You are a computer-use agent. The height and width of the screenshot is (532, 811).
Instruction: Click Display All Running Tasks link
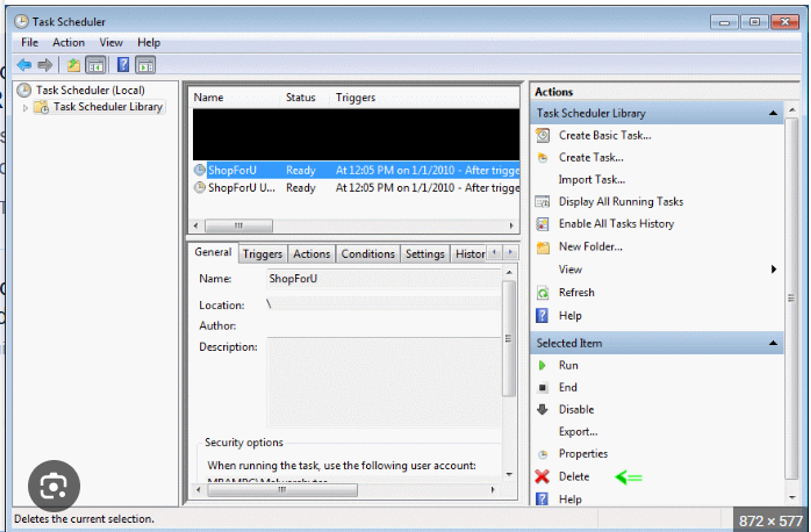point(621,202)
